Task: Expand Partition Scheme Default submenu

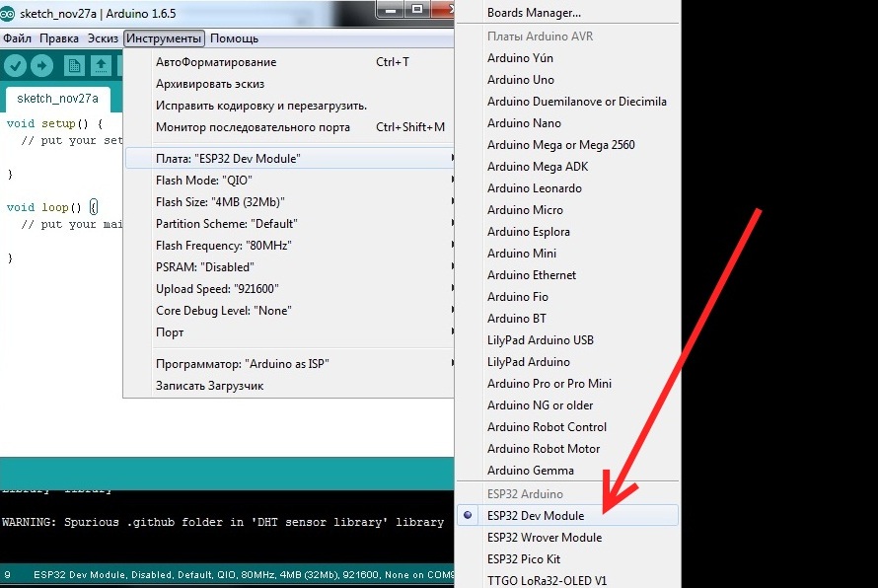Action: pyautogui.click(x=289, y=224)
